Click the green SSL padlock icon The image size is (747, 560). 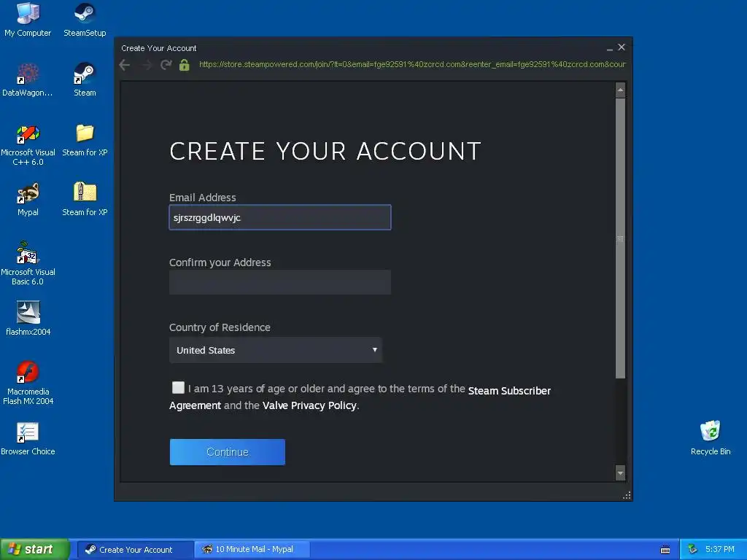pyautogui.click(x=185, y=65)
